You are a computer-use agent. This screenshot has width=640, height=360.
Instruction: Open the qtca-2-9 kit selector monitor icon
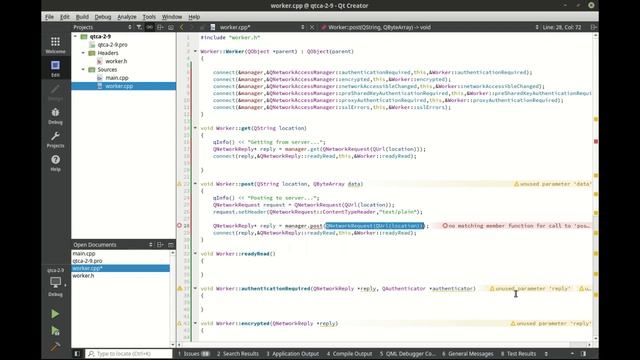click(x=56, y=282)
